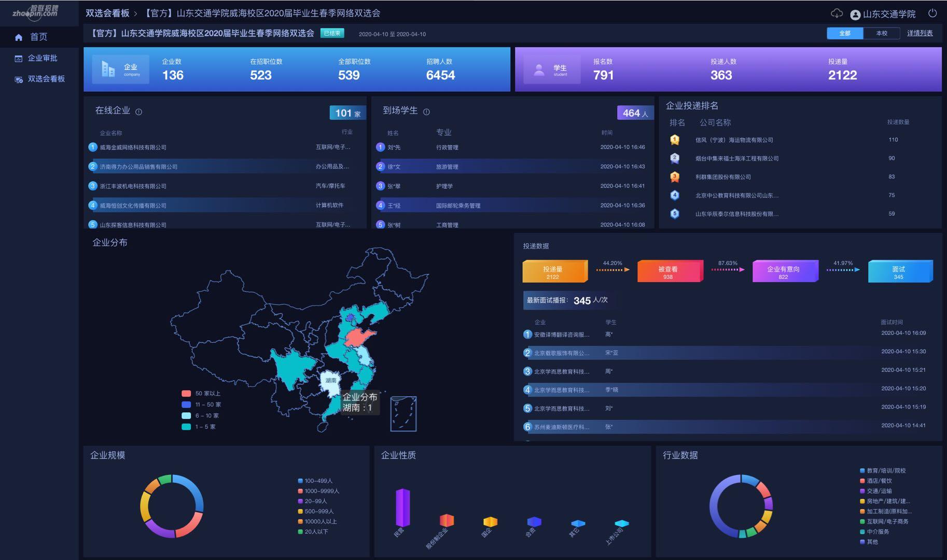Open 企业审批 in the left menu
This screenshot has height=560, width=947.
pyautogui.click(x=43, y=58)
